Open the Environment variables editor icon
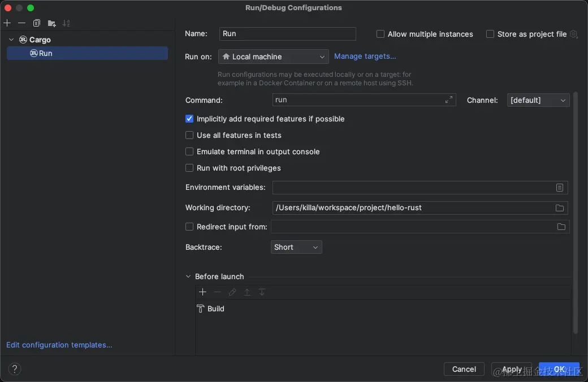Image resolution: width=588 pixels, height=382 pixels. 560,188
